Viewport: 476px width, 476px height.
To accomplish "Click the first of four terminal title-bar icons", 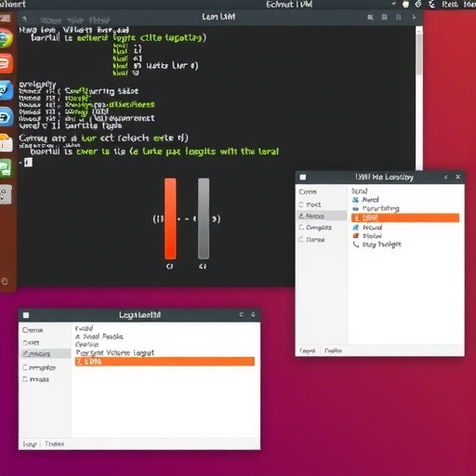I will pyautogui.click(x=370, y=18).
